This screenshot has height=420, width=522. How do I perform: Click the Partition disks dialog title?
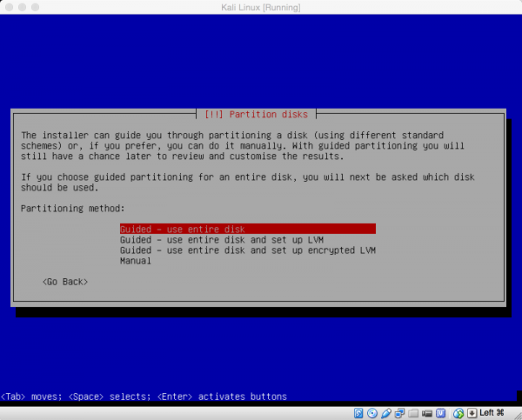tap(257, 114)
